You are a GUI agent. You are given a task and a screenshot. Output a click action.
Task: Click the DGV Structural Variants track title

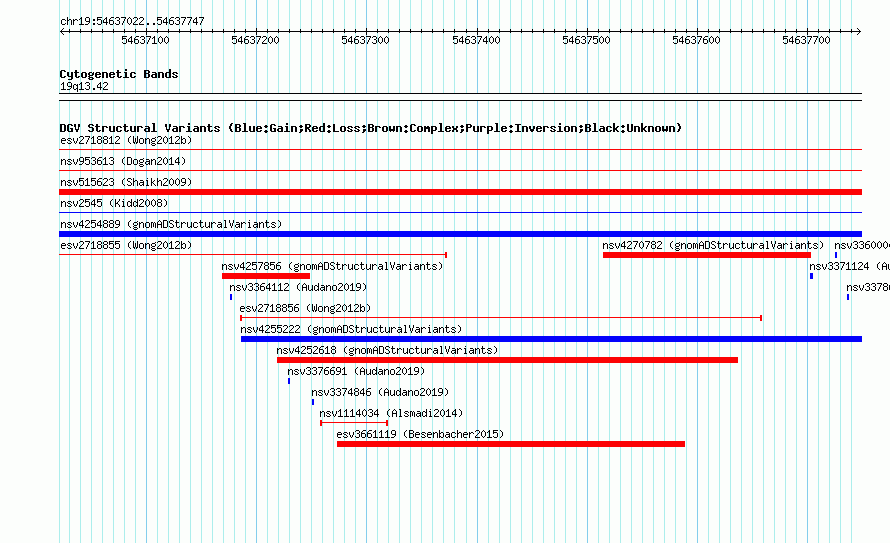[x=371, y=128]
